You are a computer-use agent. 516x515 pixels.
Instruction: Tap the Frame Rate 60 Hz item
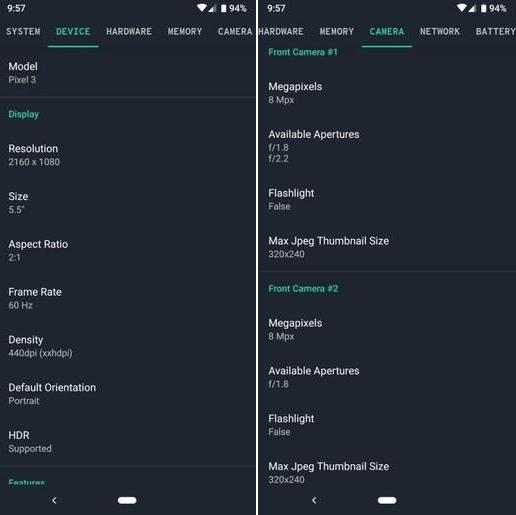[128, 298]
